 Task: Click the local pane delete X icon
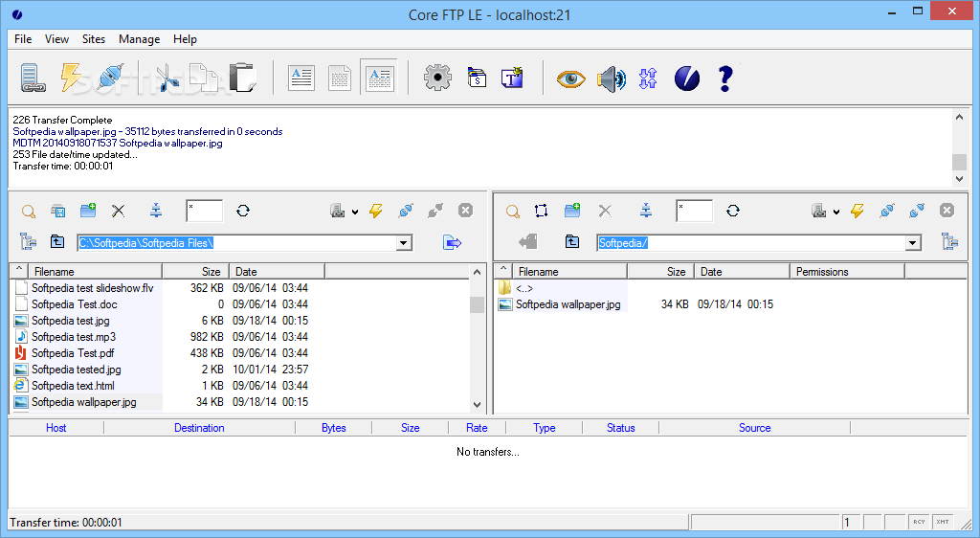point(118,212)
